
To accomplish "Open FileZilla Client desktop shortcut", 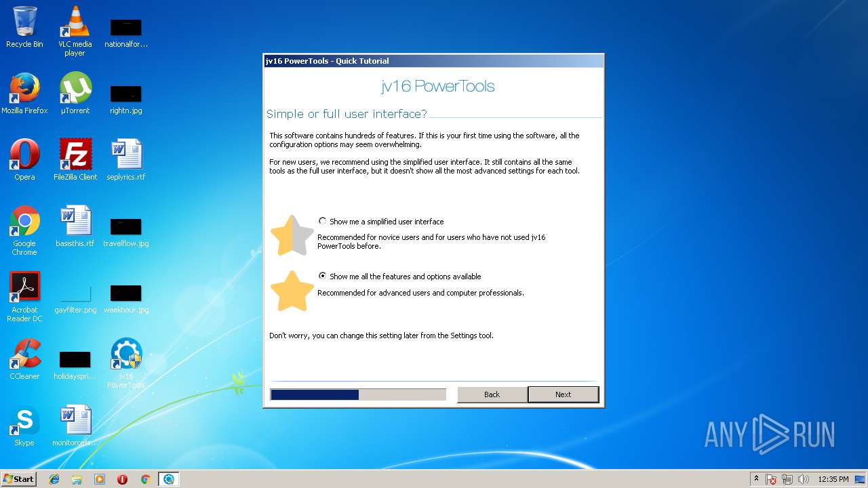I will 75,161.
